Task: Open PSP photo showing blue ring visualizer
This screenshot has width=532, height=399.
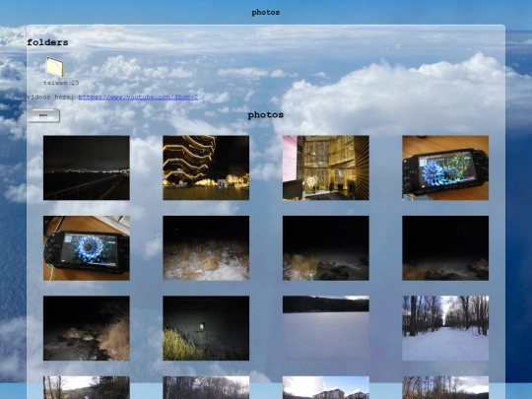Action: pyautogui.click(x=87, y=248)
